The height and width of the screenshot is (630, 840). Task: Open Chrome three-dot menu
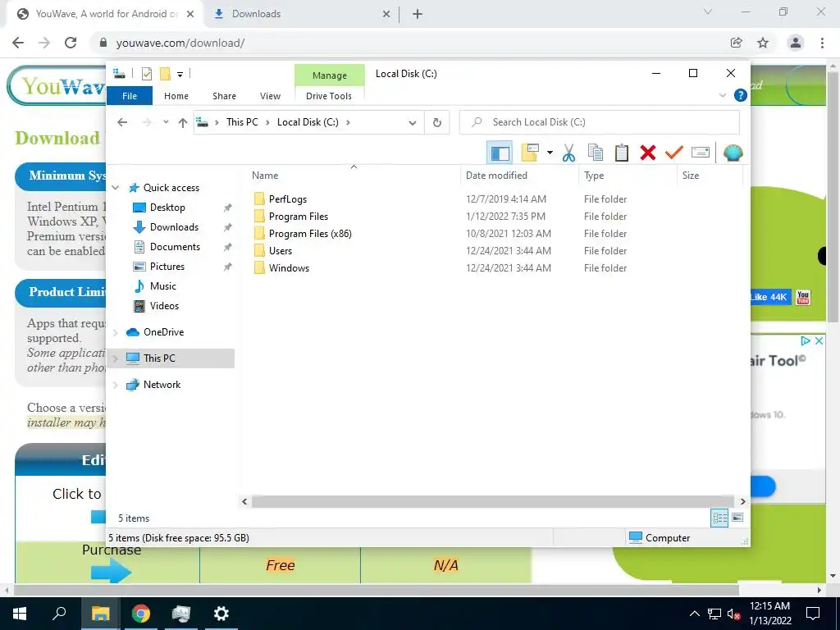coord(822,43)
